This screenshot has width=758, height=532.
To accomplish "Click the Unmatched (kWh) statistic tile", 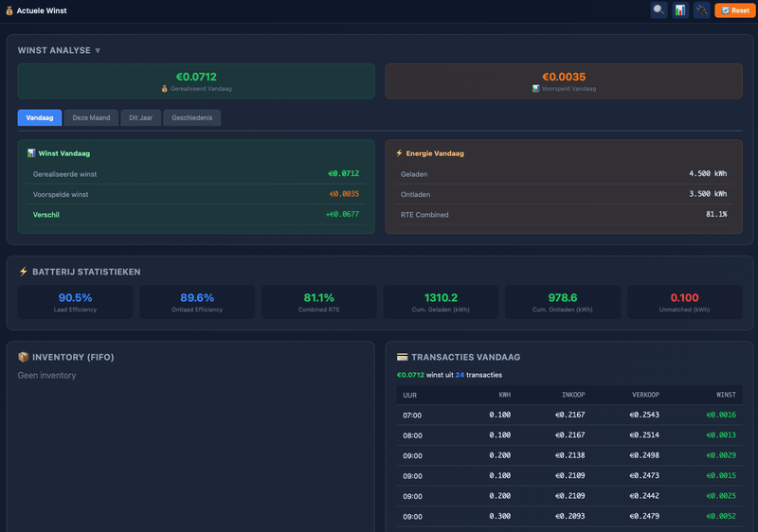I will (x=684, y=302).
